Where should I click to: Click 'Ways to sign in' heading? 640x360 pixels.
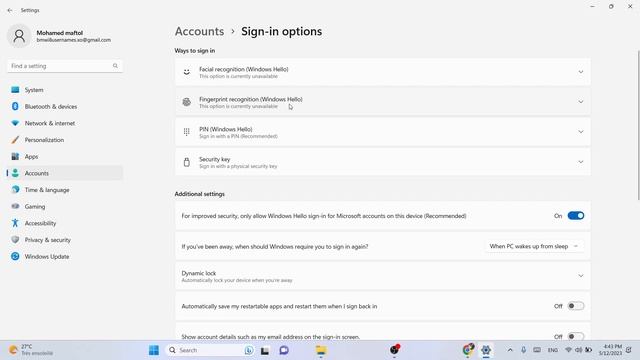click(x=195, y=51)
